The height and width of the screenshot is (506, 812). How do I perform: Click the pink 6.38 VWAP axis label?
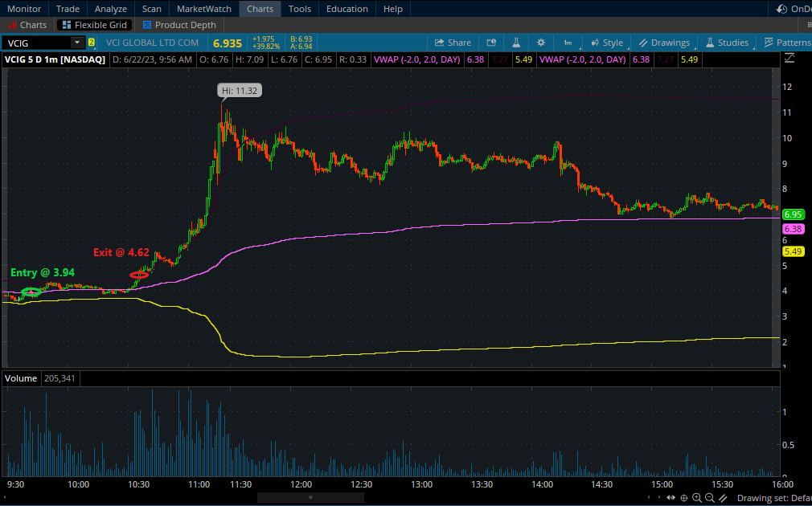click(x=794, y=229)
